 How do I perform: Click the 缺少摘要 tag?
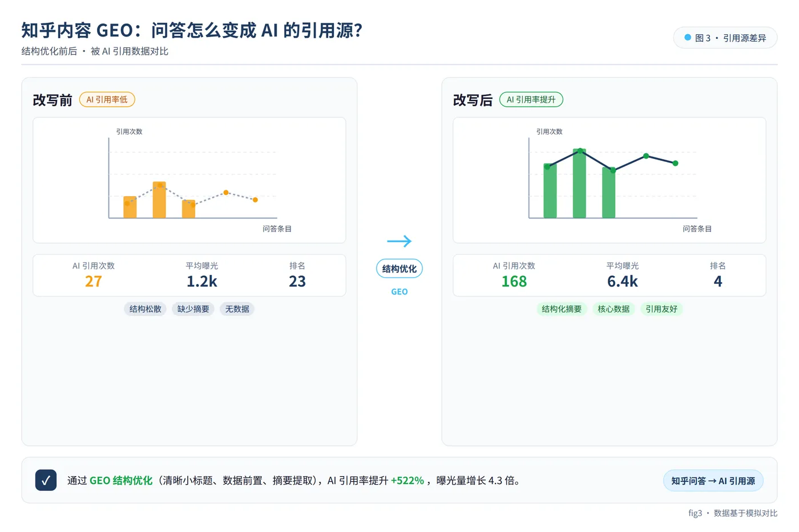click(193, 309)
